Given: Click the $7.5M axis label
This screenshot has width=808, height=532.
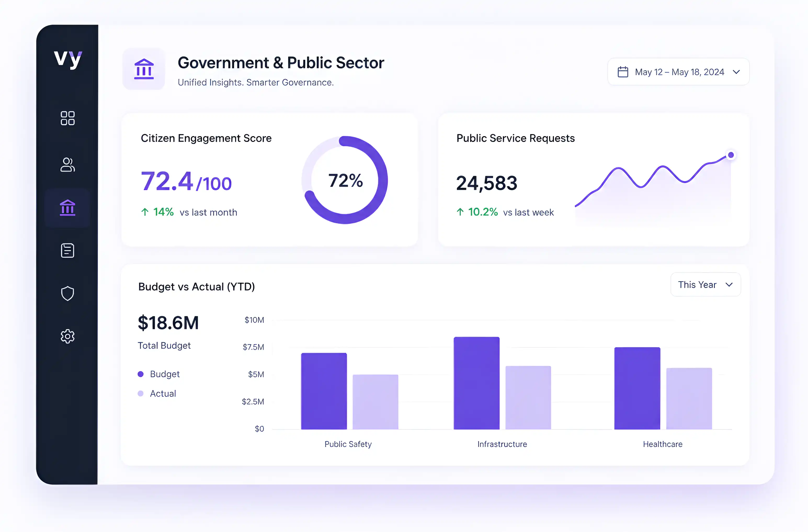Looking at the screenshot, I should coord(253,347).
